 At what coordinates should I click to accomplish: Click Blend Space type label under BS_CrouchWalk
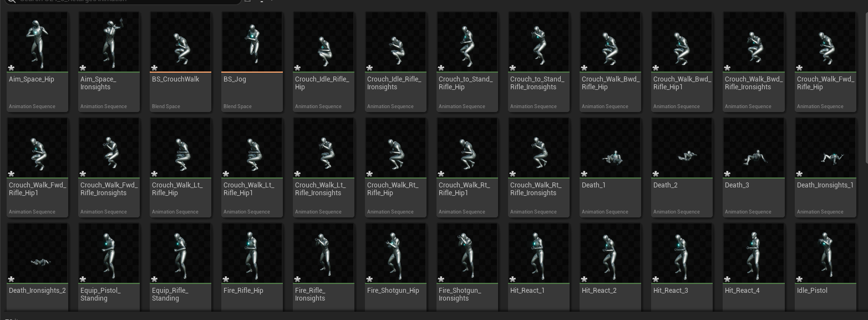[x=166, y=106]
